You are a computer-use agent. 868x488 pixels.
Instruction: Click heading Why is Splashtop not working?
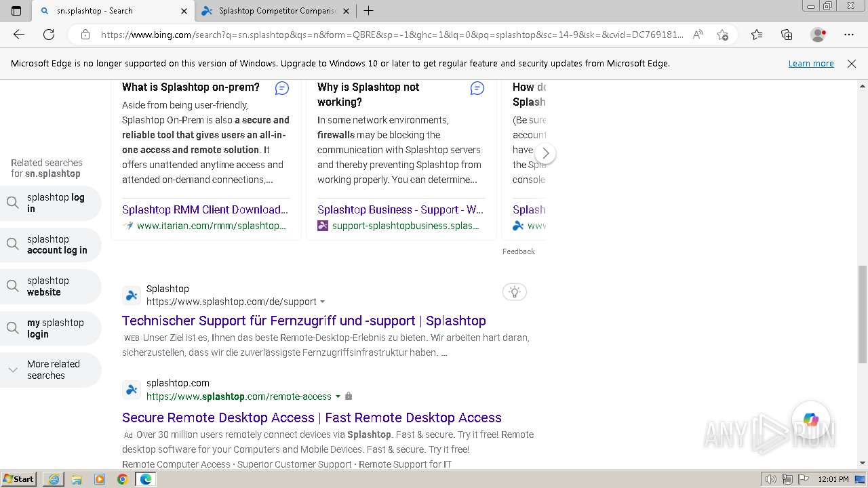368,95
